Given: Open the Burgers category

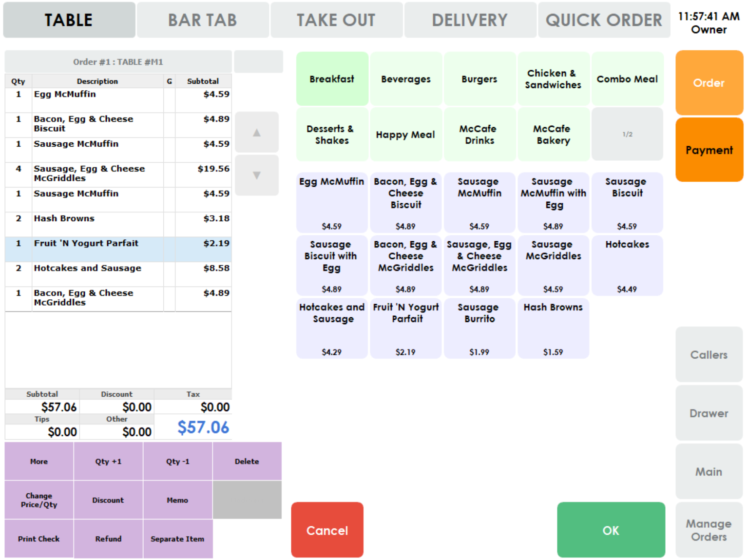Looking at the screenshot, I should (x=479, y=79).
